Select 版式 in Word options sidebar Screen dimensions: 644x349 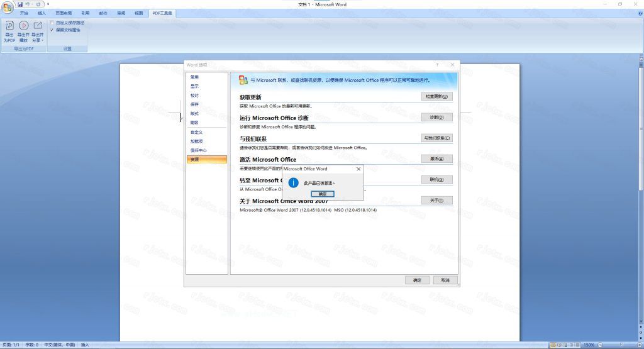click(206, 113)
